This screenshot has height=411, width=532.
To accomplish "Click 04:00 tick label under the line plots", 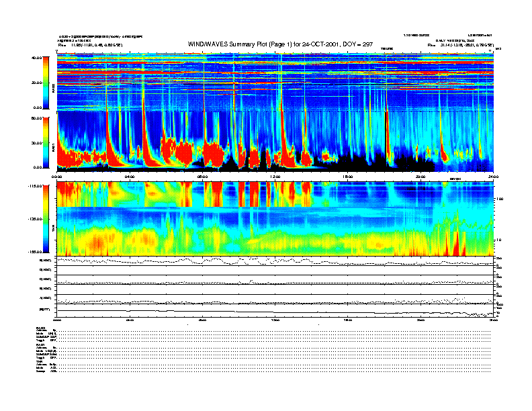I will pos(130,320).
